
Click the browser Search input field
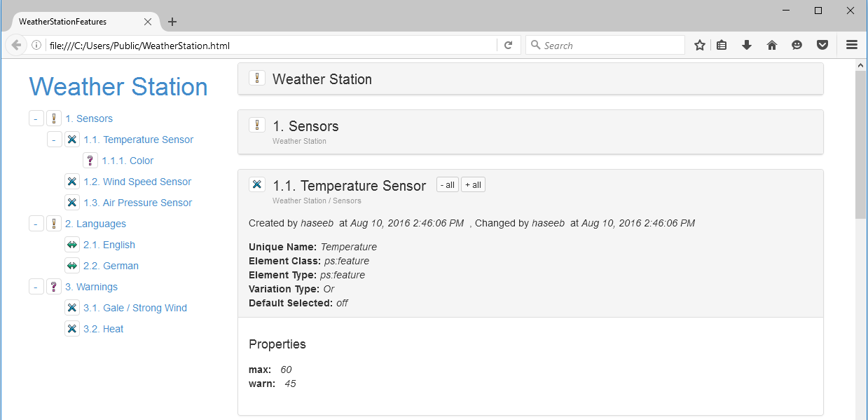point(609,46)
